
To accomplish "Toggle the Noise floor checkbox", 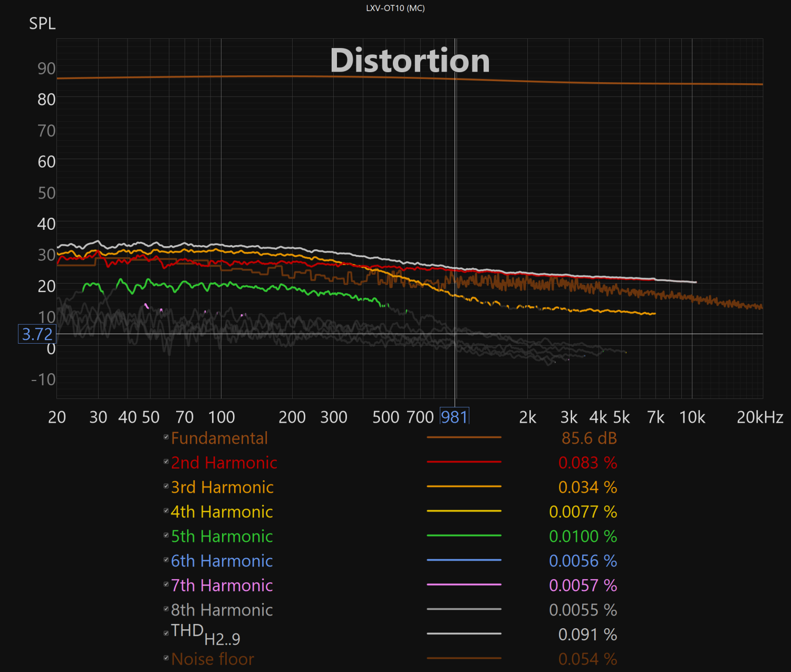I will click(166, 658).
